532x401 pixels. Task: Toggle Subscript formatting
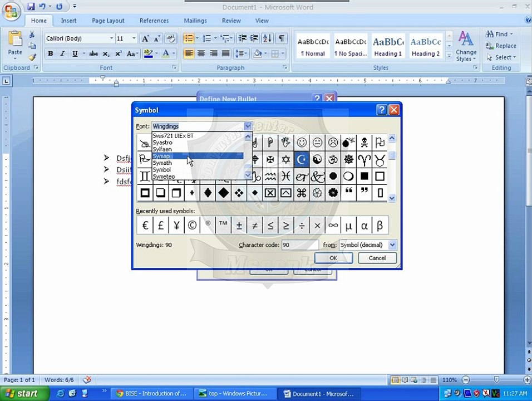(x=106, y=53)
